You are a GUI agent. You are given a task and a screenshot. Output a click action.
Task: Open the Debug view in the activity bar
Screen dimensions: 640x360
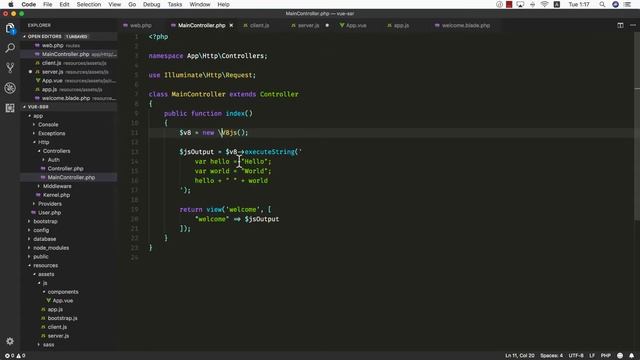(10, 88)
